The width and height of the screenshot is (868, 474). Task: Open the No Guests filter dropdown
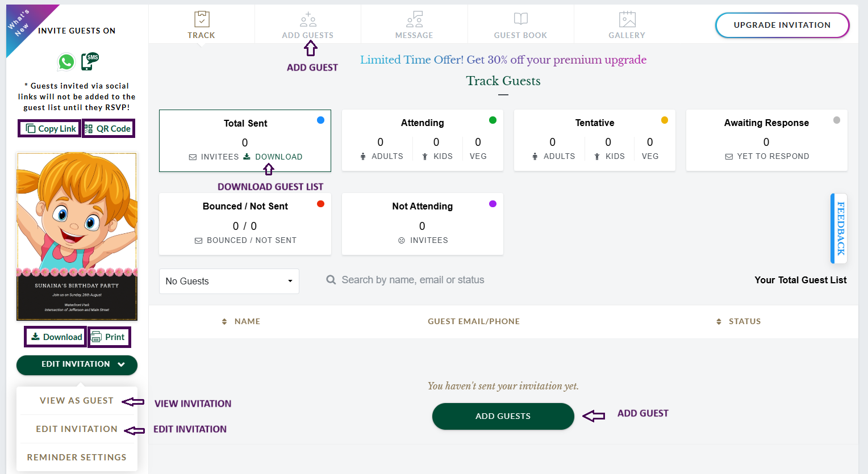(x=229, y=281)
